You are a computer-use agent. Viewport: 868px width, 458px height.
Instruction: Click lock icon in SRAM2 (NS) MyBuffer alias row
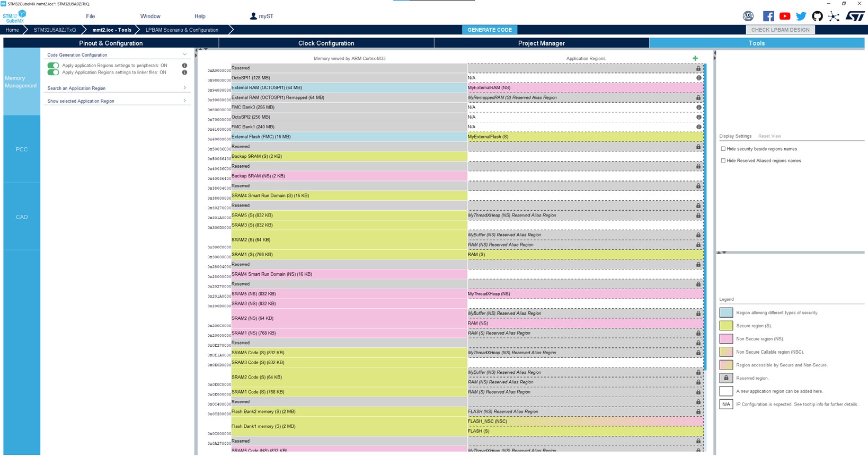pos(698,313)
